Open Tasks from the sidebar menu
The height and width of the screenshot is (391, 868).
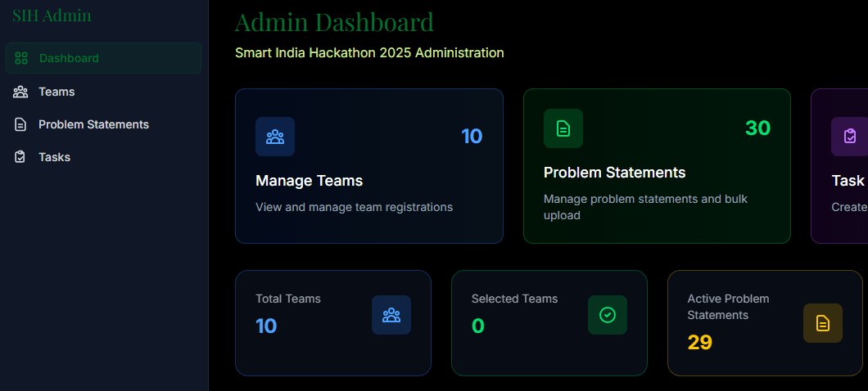(54, 157)
